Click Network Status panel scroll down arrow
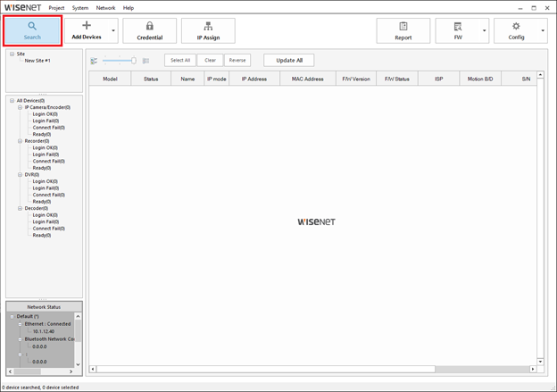Image resolution: width=557 pixels, height=392 pixels. [x=79, y=364]
